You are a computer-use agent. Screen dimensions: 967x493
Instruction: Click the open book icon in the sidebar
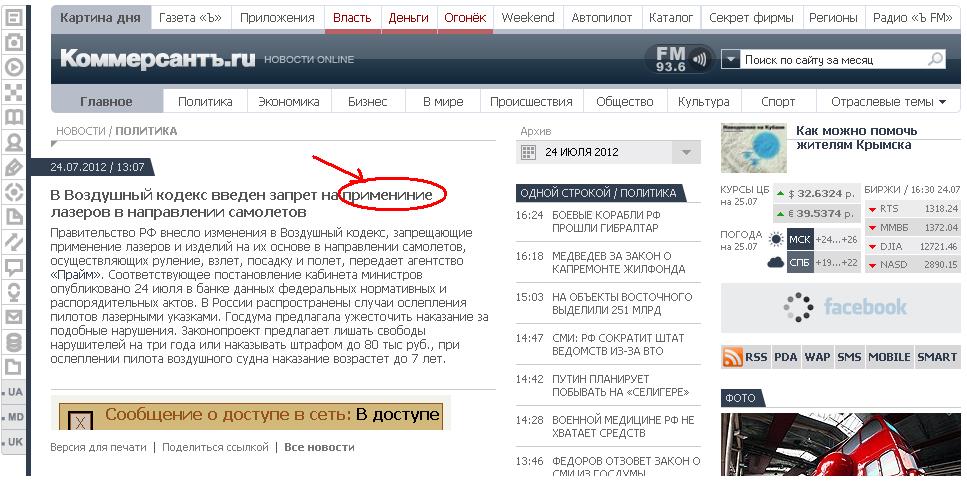click(14, 117)
